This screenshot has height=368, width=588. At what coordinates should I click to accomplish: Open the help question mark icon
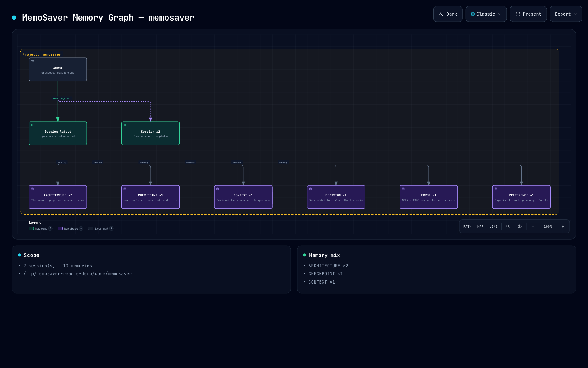point(519,226)
